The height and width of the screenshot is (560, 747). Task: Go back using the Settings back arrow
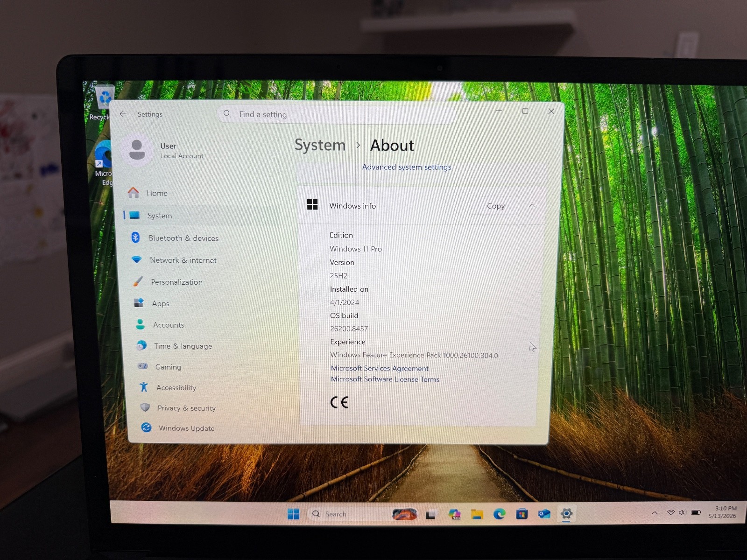pyautogui.click(x=123, y=114)
